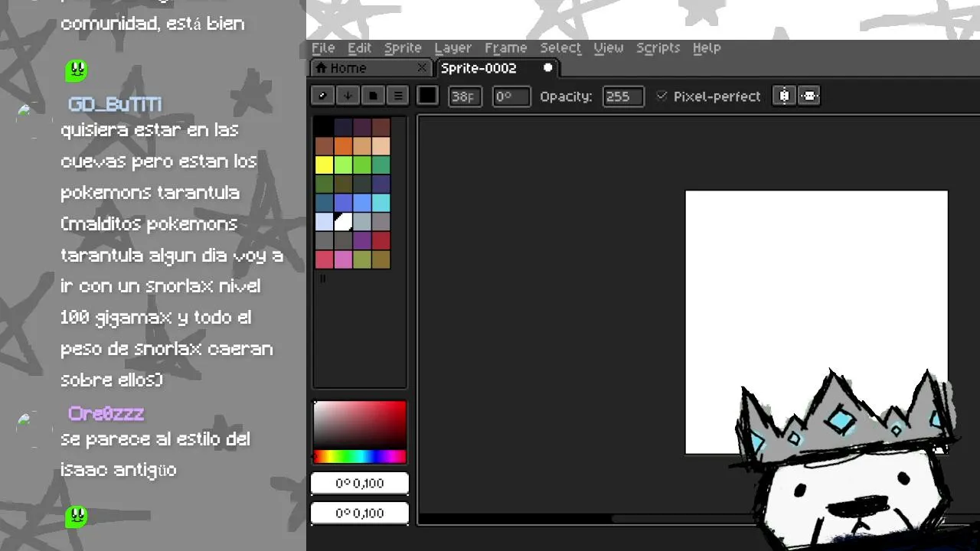Click inside the red color spectrum picker

360,425
